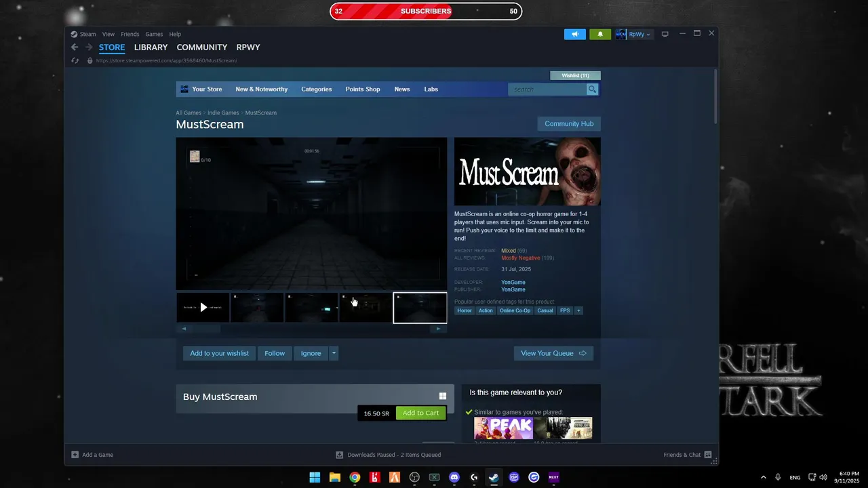868x488 pixels.
Task: Open Discord from the taskbar
Action: 454,477
